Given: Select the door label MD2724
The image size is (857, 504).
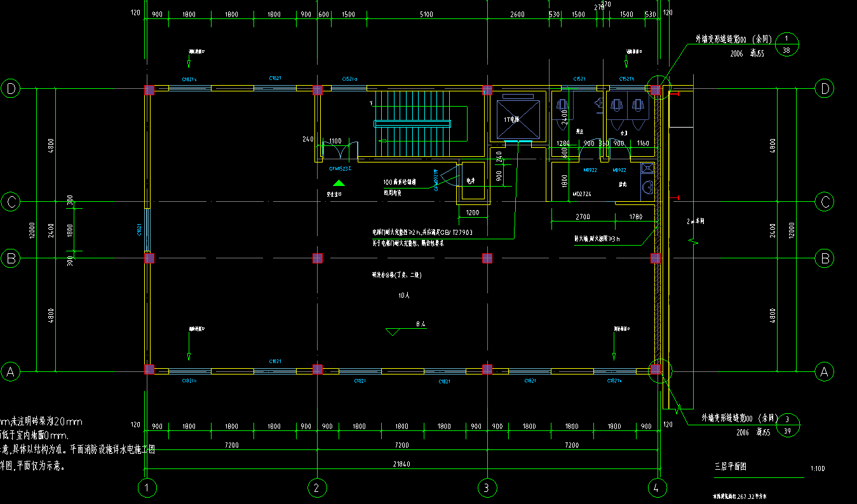Looking at the screenshot, I should tap(582, 194).
